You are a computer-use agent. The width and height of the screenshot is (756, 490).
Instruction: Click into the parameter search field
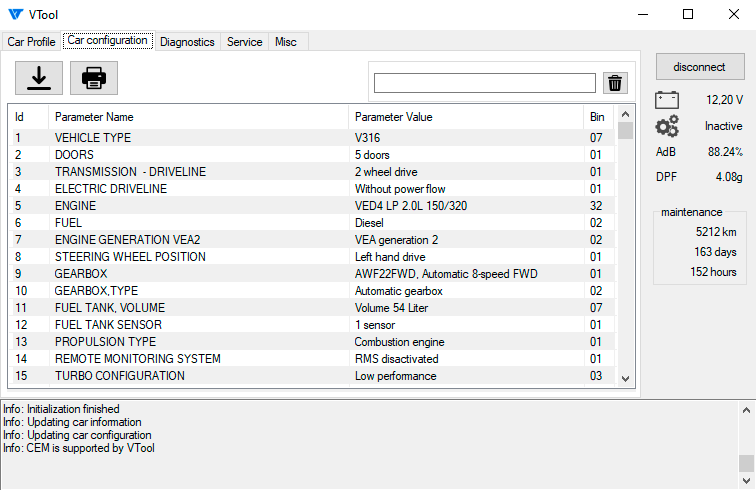pyautogui.click(x=485, y=83)
